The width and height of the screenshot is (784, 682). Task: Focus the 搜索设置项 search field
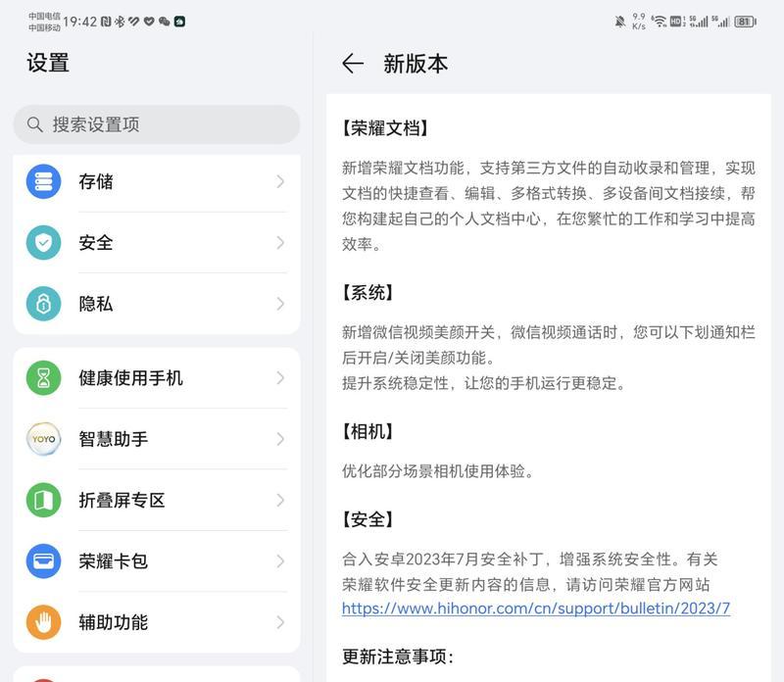tap(157, 124)
